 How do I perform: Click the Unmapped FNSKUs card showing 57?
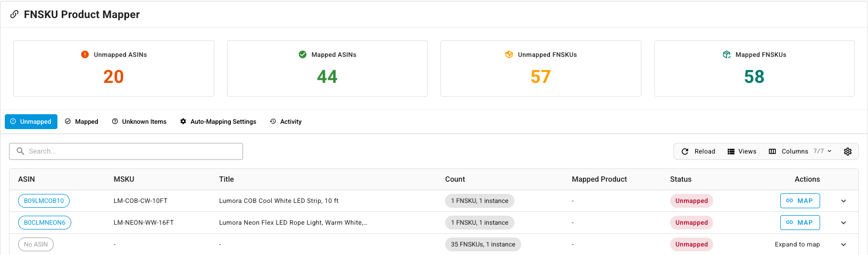(x=541, y=69)
